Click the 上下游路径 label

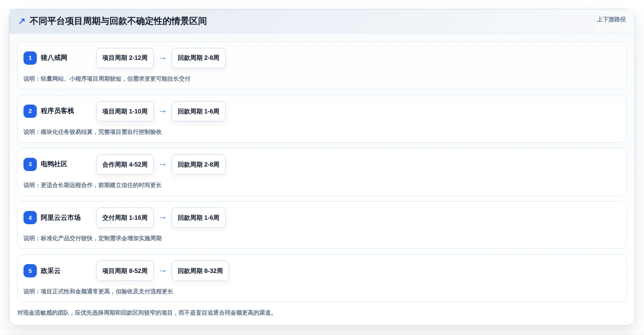click(611, 19)
